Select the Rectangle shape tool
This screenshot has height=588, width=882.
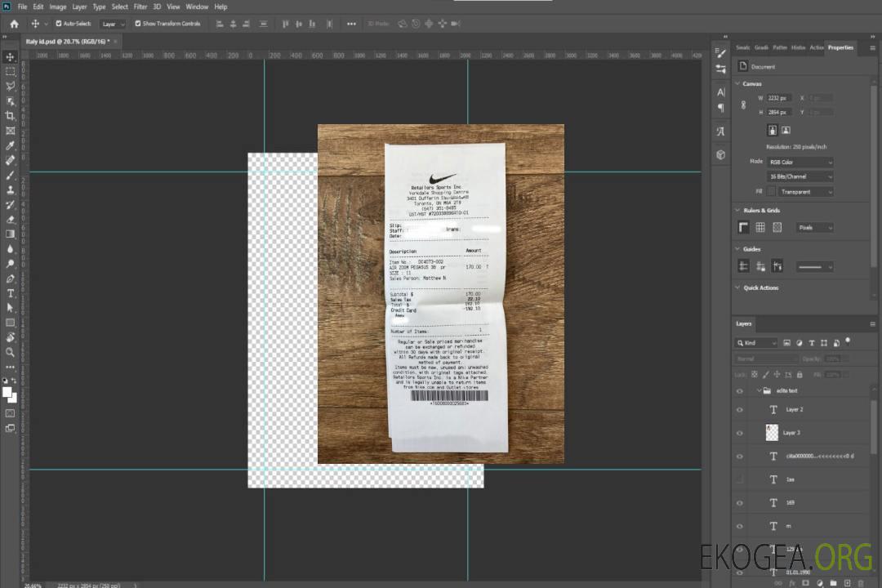(10, 323)
